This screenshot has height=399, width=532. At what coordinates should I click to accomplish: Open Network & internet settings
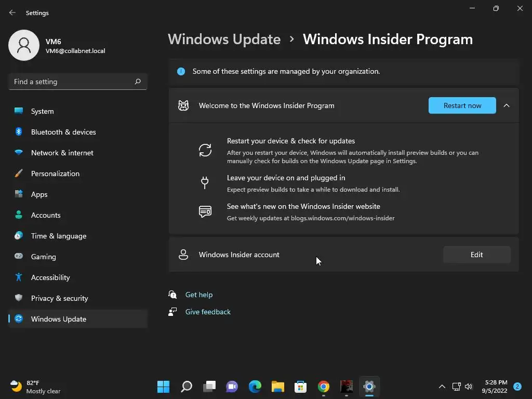coord(78,152)
